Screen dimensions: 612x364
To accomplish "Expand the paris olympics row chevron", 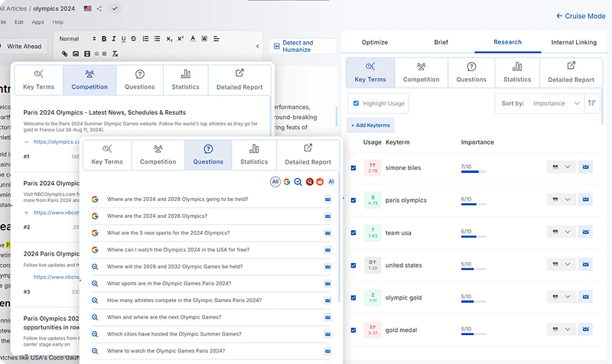I will pyautogui.click(x=568, y=200).
